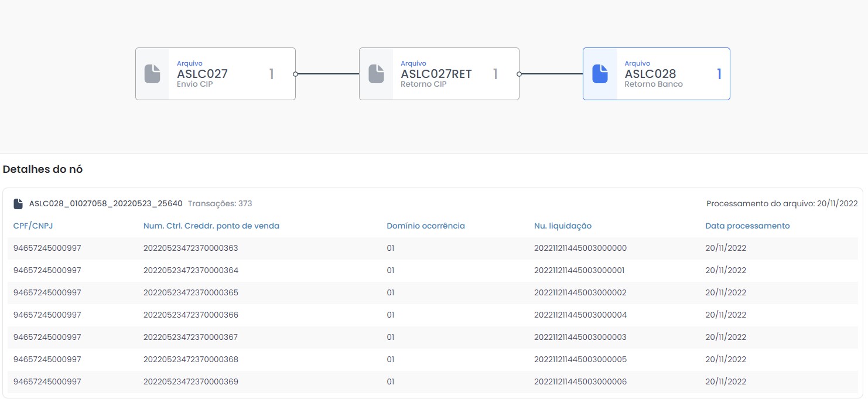Select the ASLC027 Envio CIP node
Screen dimensions: 868x402
click(x=216, y=74)
